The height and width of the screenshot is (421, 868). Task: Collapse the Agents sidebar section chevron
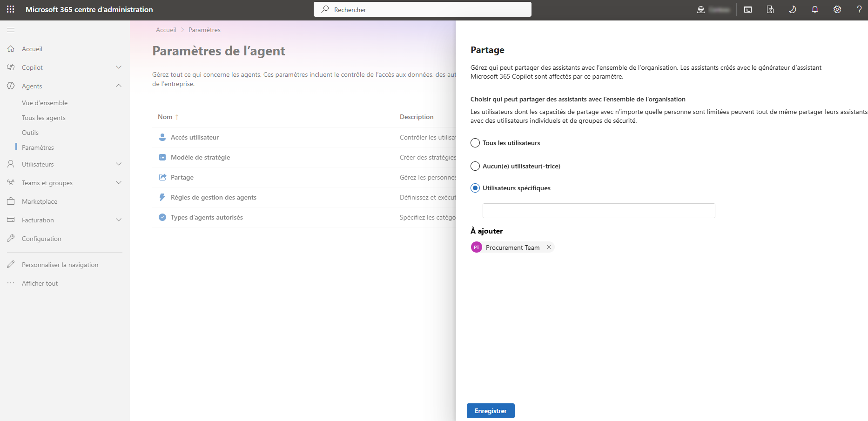coord(119,86)
